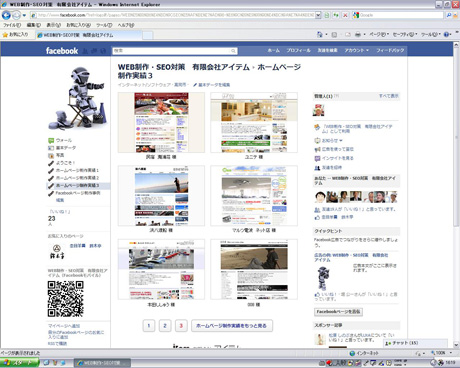This screenshot has width=460, height=368.
Task: Open the 編集(E) menu
Action: coord(34,25)
